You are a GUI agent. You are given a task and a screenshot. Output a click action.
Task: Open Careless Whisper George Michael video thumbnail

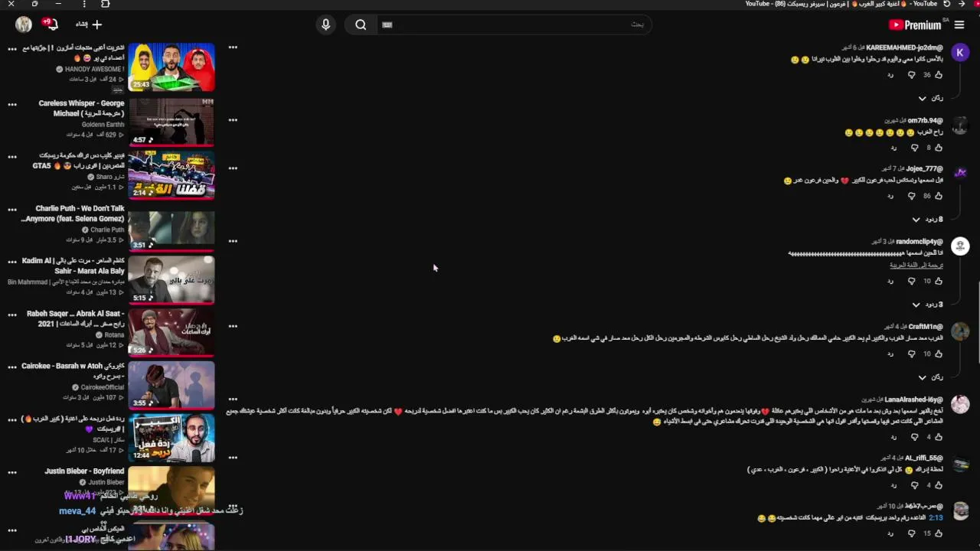point(171,121)
